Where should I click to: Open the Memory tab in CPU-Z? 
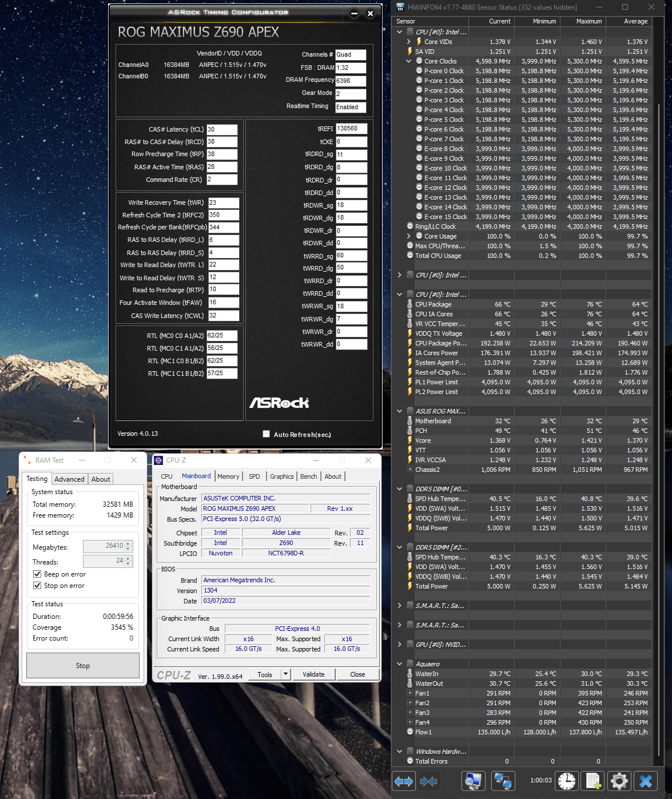tap(228, 476)
